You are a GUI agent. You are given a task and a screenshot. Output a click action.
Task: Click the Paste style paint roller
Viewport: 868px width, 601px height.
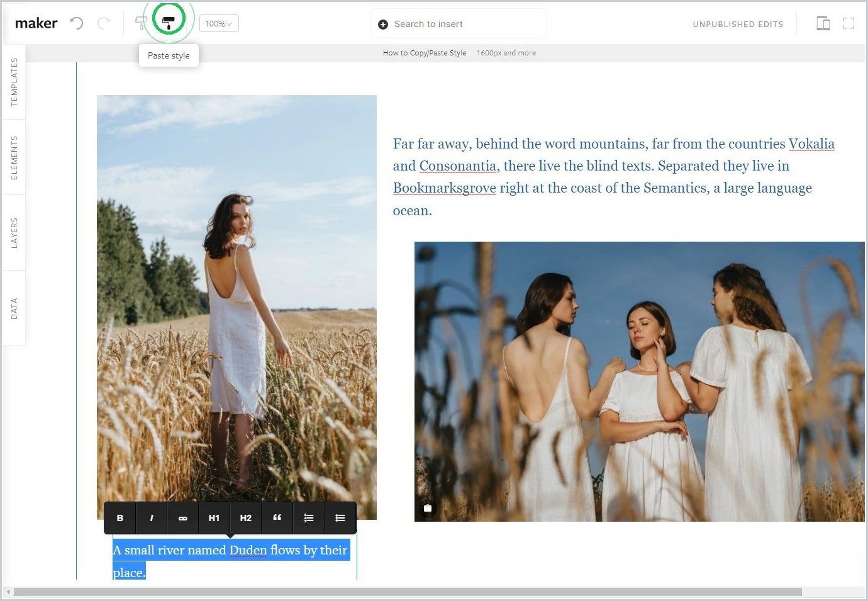[x=168, y=23]
